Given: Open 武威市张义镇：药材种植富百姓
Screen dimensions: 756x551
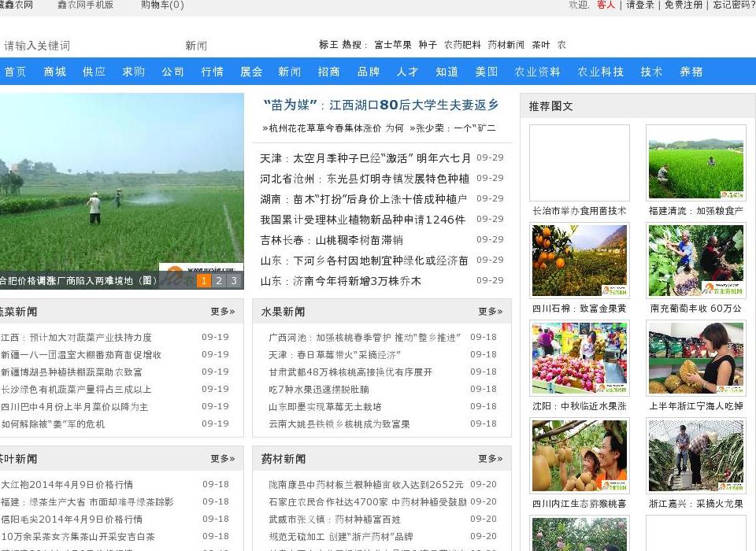Looking at the screenshot, I should (x=335, y=520).
